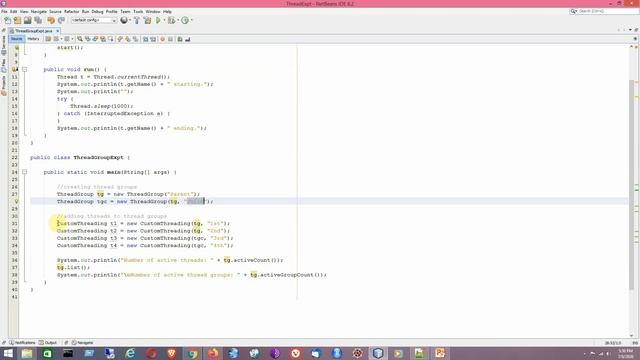Run the project with green play icon
640x360 pixels.
click(158, 20)
